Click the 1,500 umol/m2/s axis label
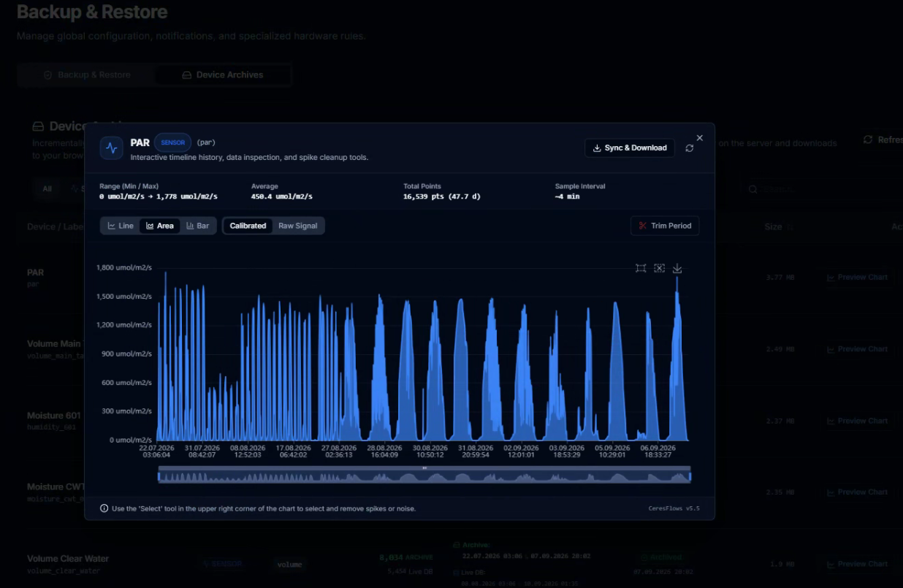 click(x=124, y=297)
